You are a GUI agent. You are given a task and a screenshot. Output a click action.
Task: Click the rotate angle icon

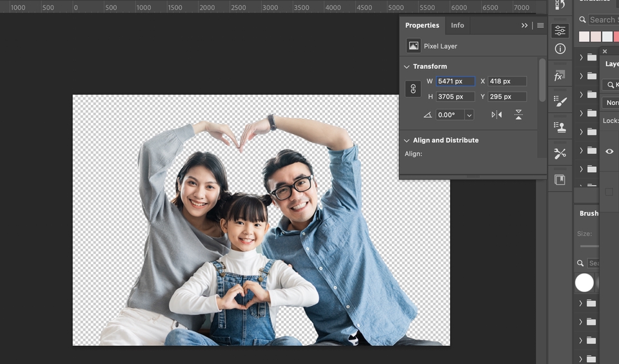click(x=427, y=115)
